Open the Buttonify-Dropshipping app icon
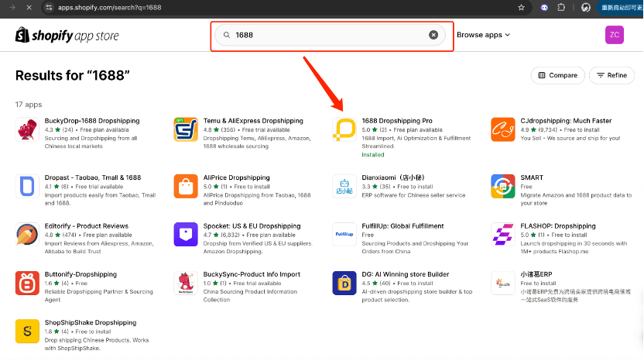The image size is (644, 361). pos(27,283)
